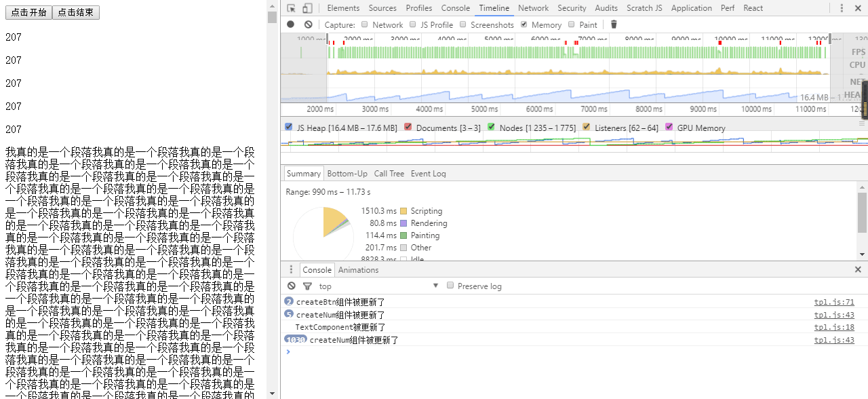Select the inspect element cursor icon
Screen dimensions: 868x399
(292, 7)
